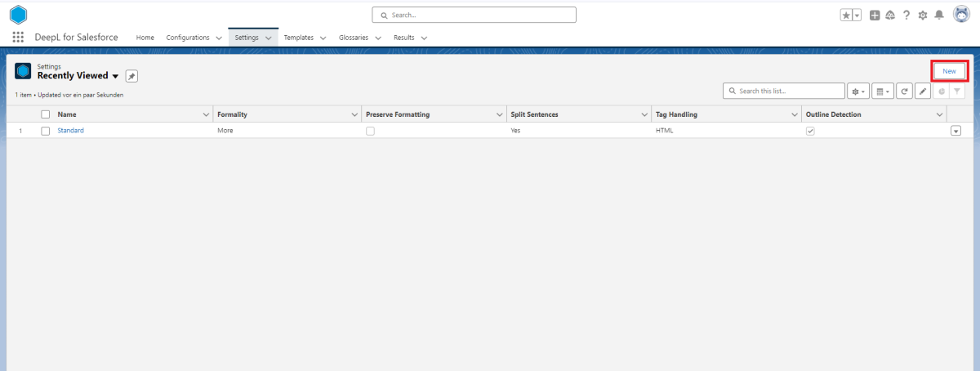Image resolution: width=980 pixels, height=371 pixels.
Task: Open the Standard settings record link
Action: point(70,131)
